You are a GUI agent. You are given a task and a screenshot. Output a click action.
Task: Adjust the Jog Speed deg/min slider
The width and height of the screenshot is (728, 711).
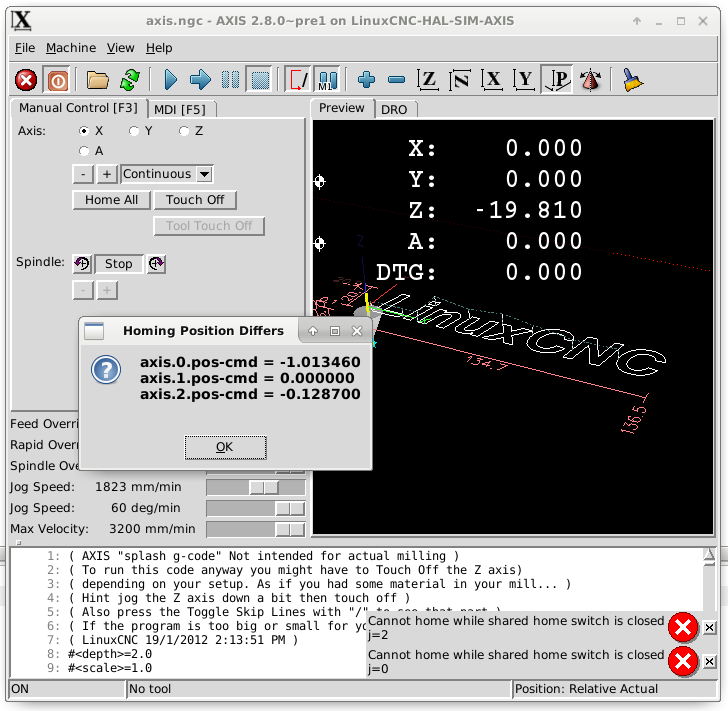pyautogui.click(x=290, y=508)
